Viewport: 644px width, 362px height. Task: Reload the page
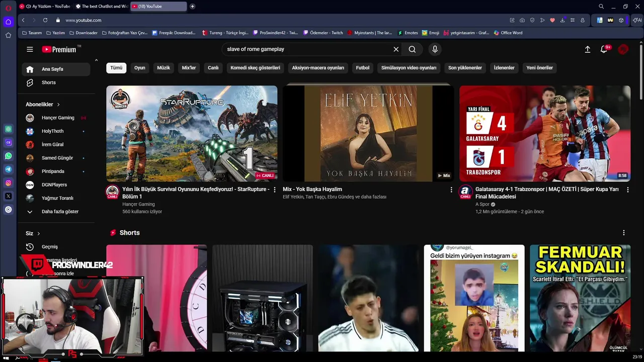[45, 20]
